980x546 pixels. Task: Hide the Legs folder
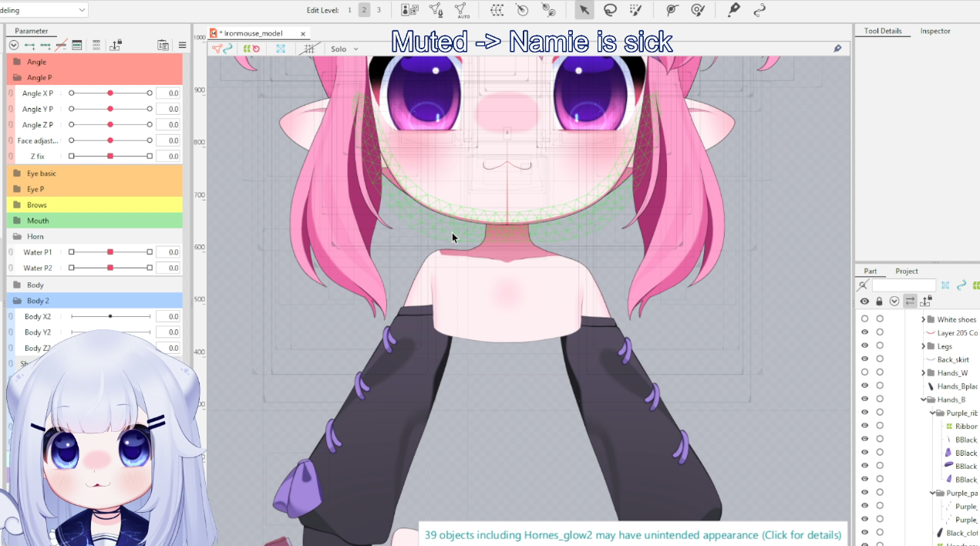[x=864, y=345]
